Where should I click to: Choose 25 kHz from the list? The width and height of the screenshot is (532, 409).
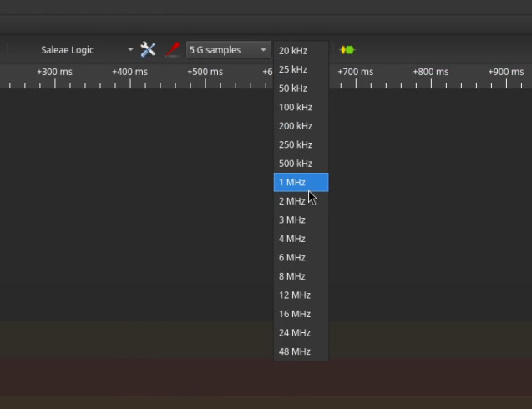tap(293, 69)
